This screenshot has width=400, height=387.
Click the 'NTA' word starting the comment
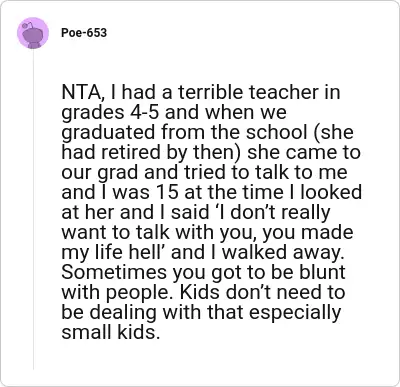pos(82,92)
